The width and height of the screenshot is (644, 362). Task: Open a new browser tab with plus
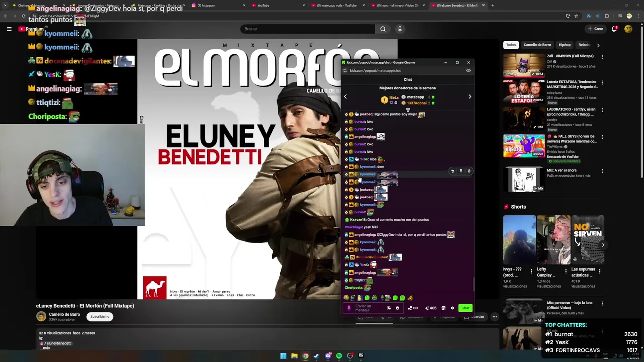click(492, 5)
